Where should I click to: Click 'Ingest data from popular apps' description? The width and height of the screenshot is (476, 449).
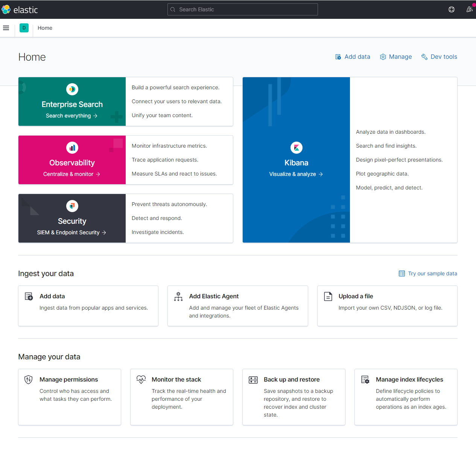tap(94, 308)
